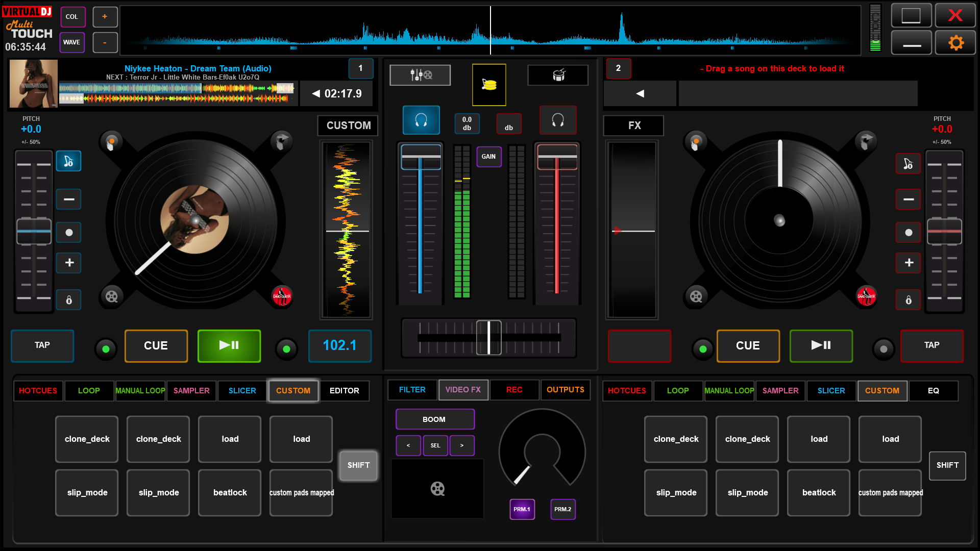Click deck 2 red David Guetta logo icon
The image size is (980, 551).
click(866, 296)
